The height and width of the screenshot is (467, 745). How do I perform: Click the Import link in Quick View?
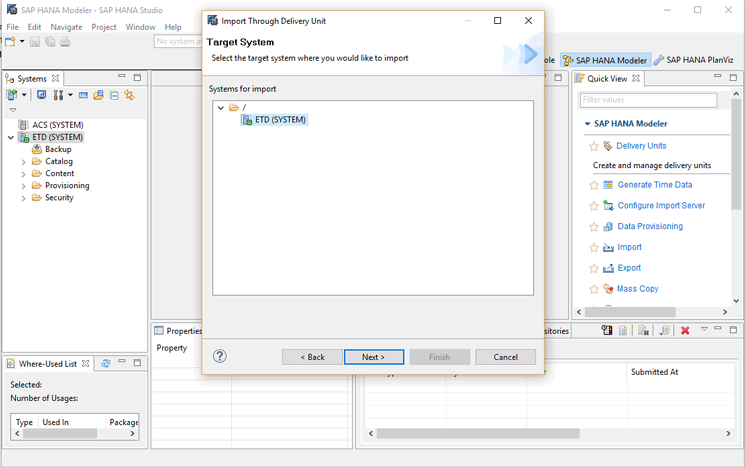point(629,247)
